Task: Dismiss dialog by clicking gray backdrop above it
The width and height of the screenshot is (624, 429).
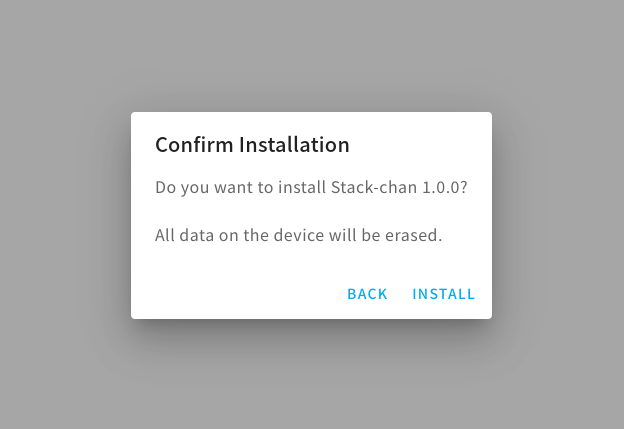Action: coord(312,56)
